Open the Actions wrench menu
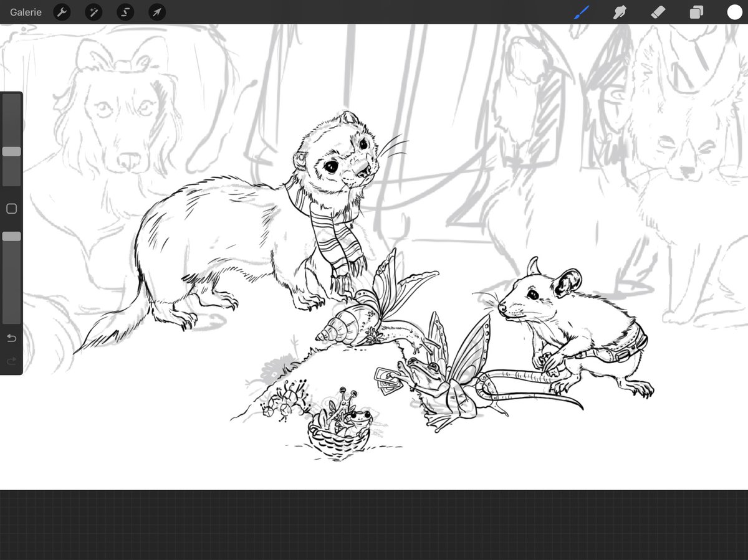Screen dimensions: 748x560 (62, 12)
